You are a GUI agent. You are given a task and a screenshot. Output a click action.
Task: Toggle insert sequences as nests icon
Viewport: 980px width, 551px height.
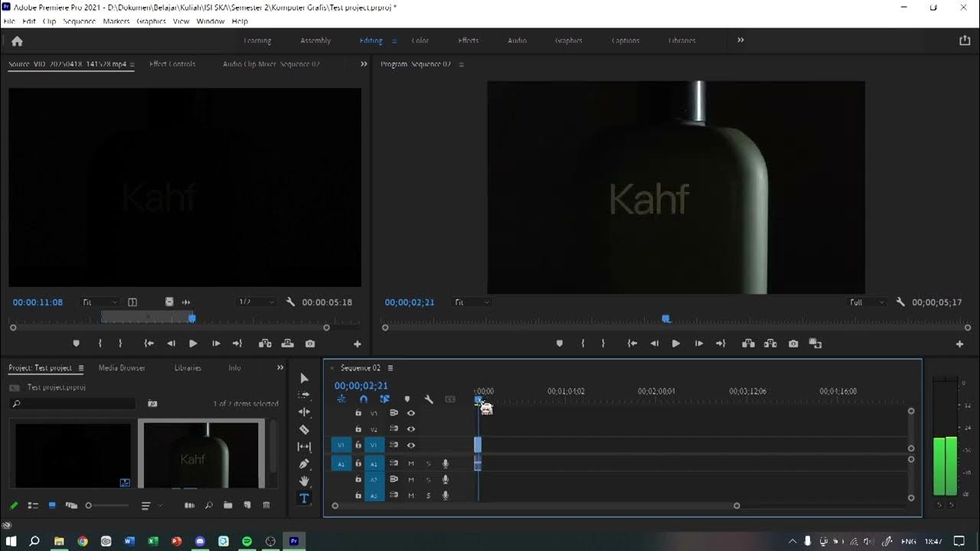[x=341, y=399]
